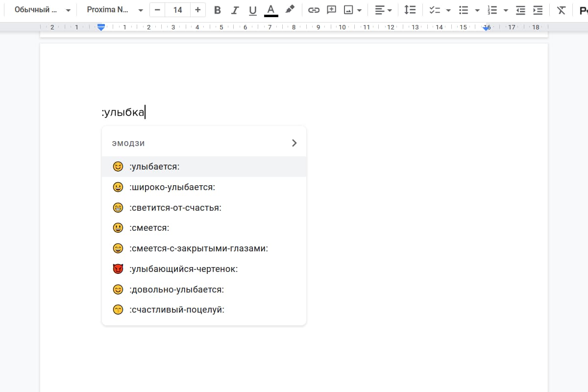Open the line spacing options
The image size is (588, 392).
410,10
